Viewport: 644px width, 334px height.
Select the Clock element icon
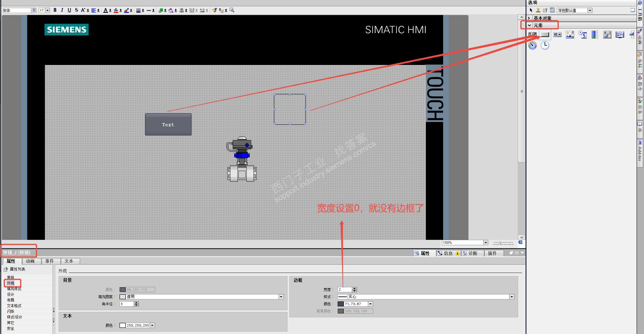click(x=545, y=46)
